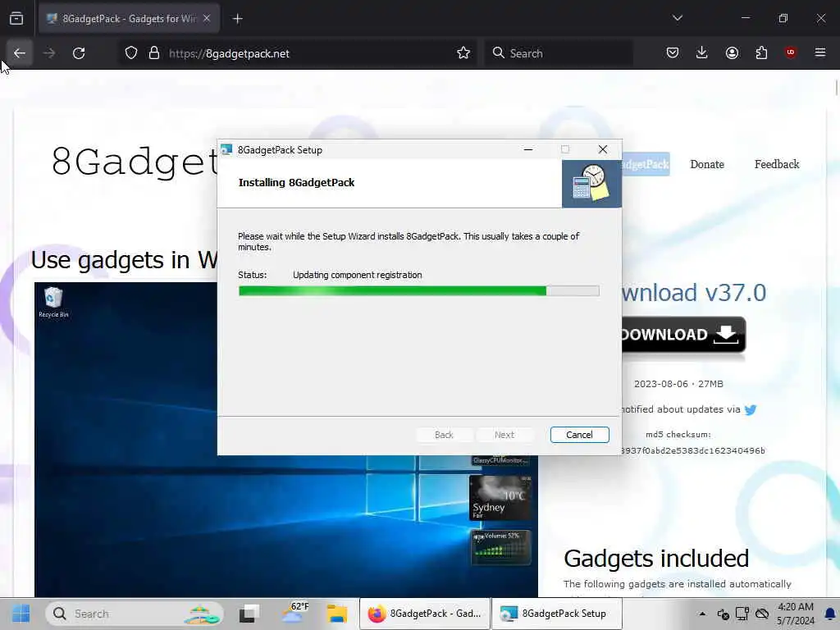Click the Firefox search box
Screen dimensions: 840x630
pos(559,53)
